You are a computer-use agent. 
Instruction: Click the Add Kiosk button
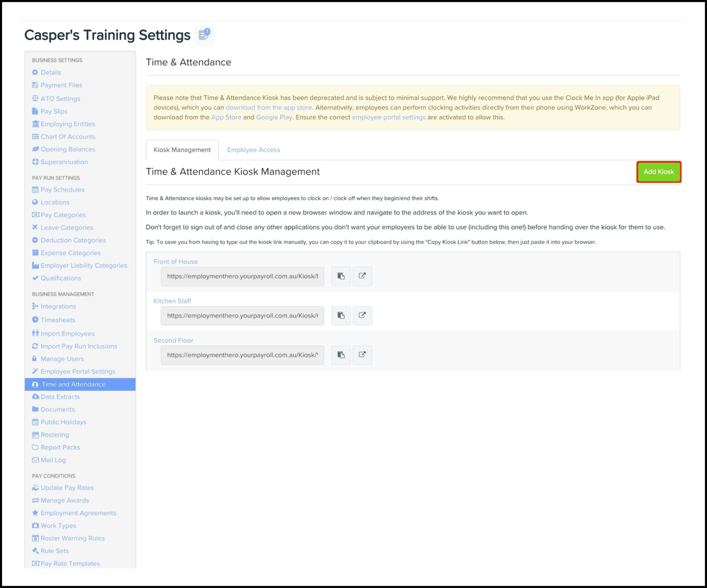coord(659,172)
